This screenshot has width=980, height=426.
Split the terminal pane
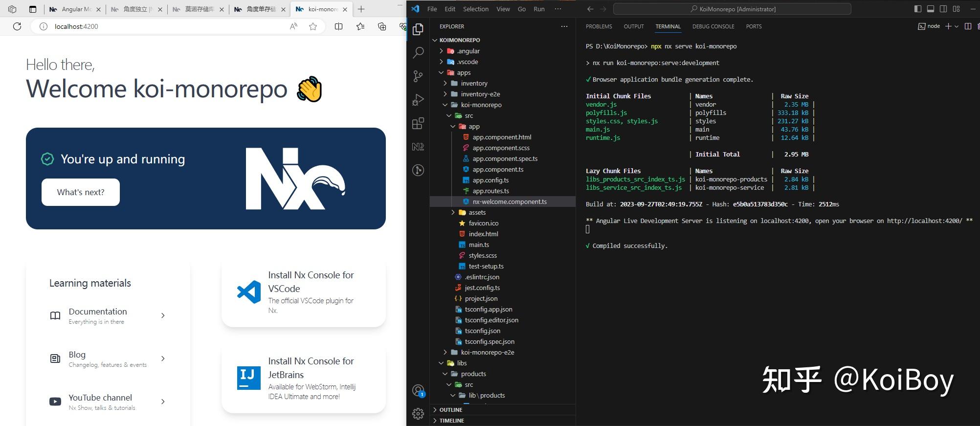[x=968, y=26]
